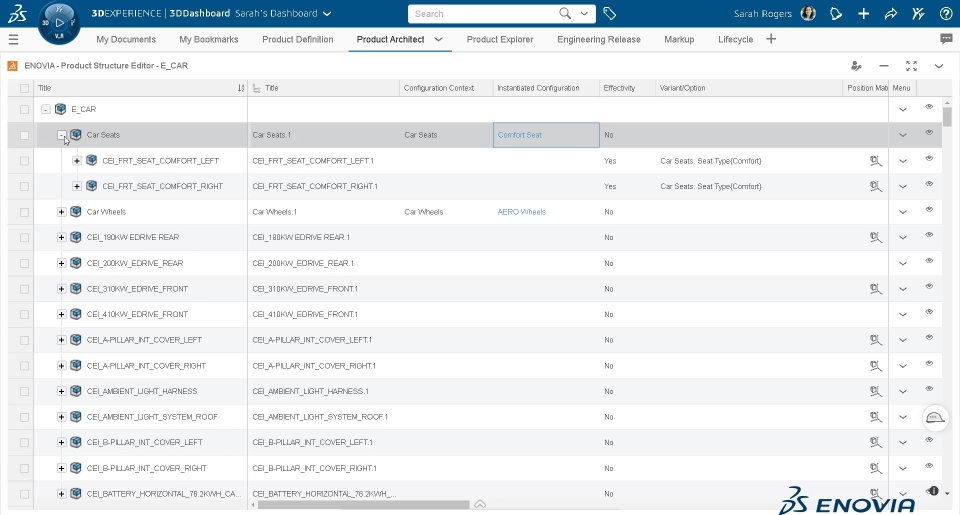This screenshot has width=960, height=515.
Task: Click the E_CAR product cube icon
Action: coord(60,109)
